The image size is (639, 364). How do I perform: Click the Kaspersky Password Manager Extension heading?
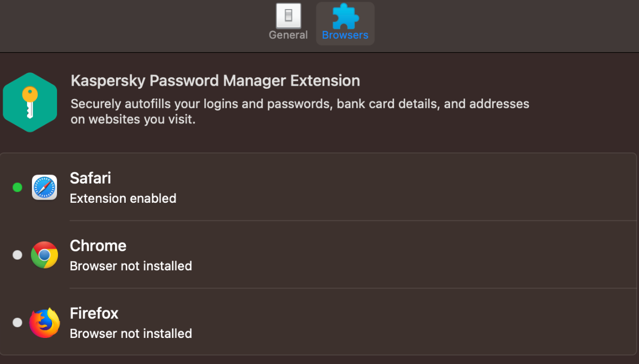(215, 81)
